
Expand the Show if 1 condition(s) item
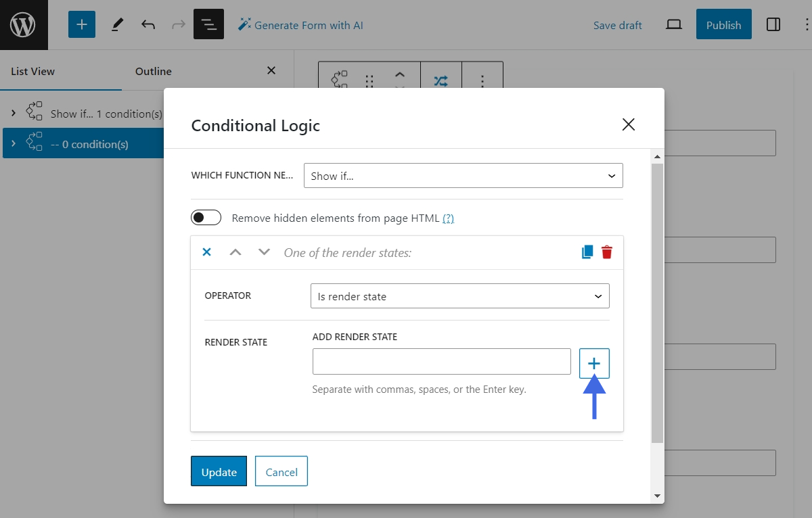coord(14,114)
